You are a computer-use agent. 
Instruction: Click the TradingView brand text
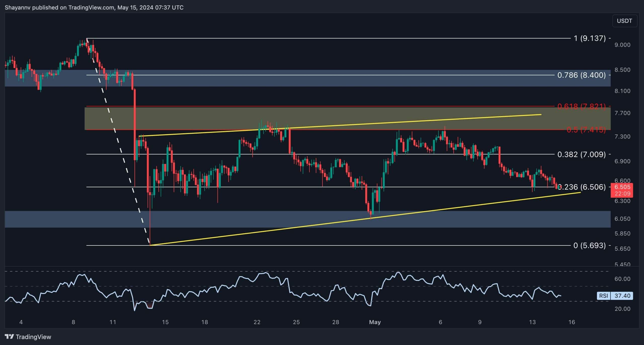point(33,337)
